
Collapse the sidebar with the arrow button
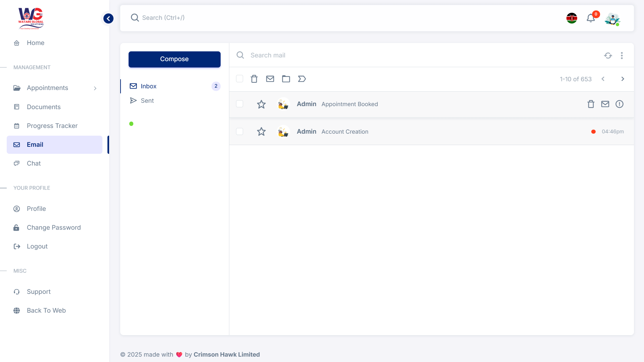click(x=108, y=18)
